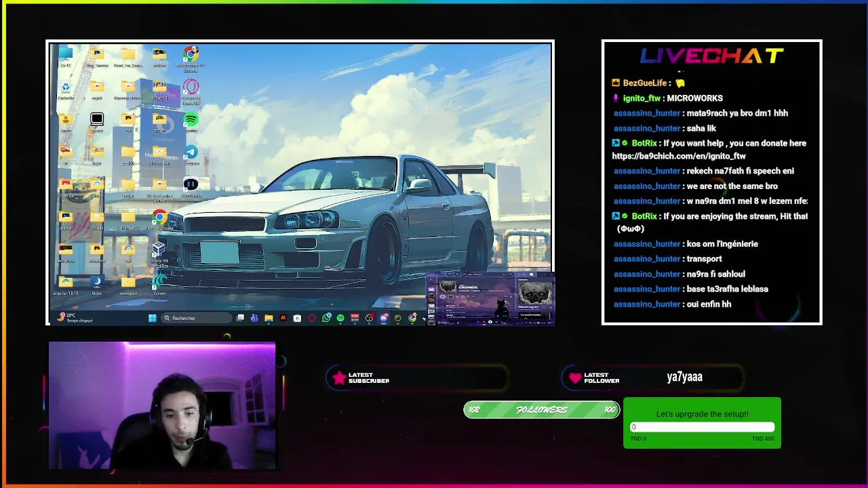Image resolution: width=868 pixels, height=488 pixels.
Task: Switch to Spotify in the taskbar
Action: [x=340, y=319]
